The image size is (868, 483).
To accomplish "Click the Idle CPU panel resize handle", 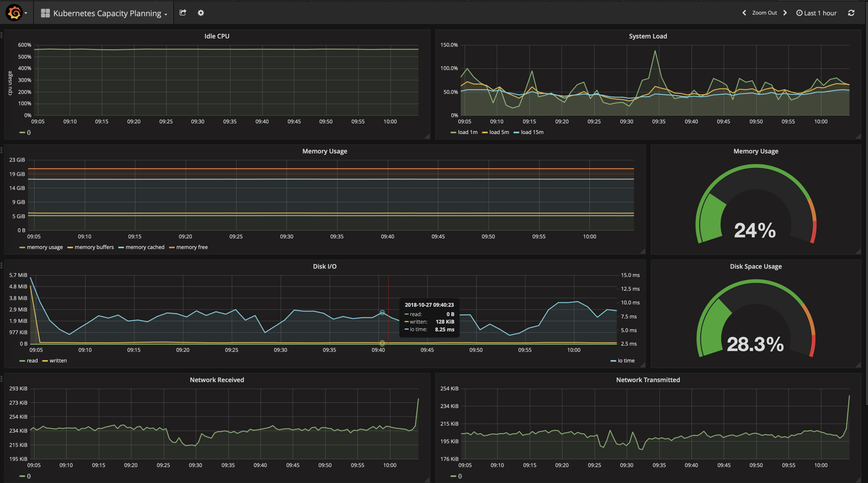I will [x=428, y=137].
